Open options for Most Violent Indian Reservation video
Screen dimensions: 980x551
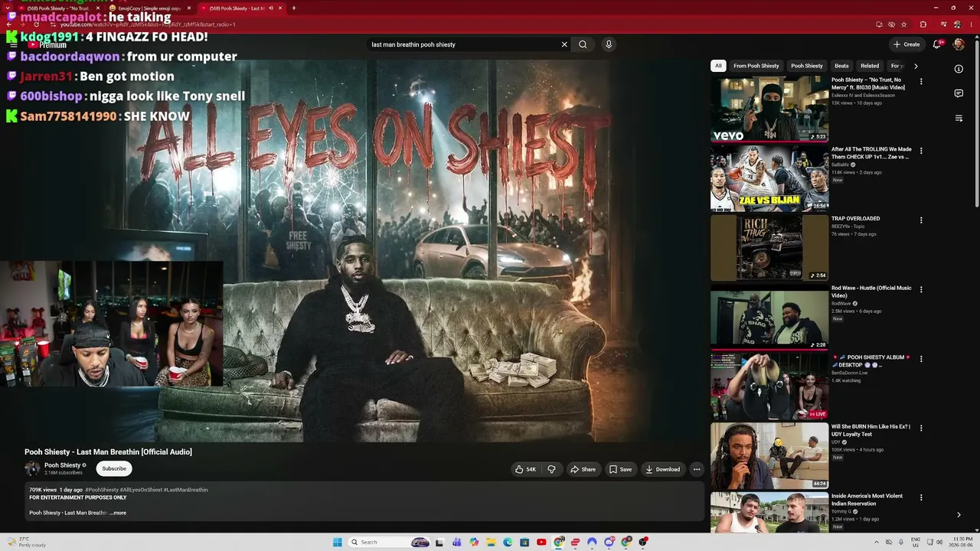pyautogui.click(x=921, y=497)
